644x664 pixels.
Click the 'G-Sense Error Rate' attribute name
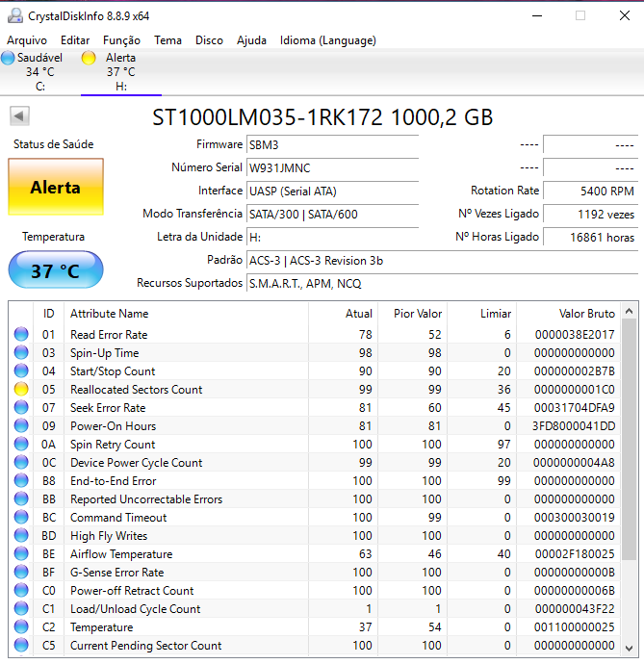pyautogui.click(x=116, y=573)
